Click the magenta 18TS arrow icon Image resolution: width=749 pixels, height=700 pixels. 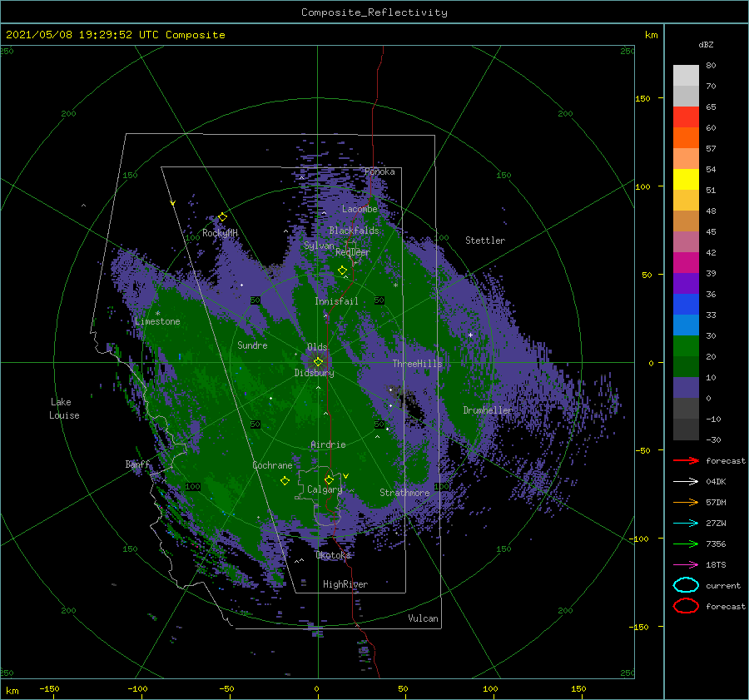pos(686,565)
